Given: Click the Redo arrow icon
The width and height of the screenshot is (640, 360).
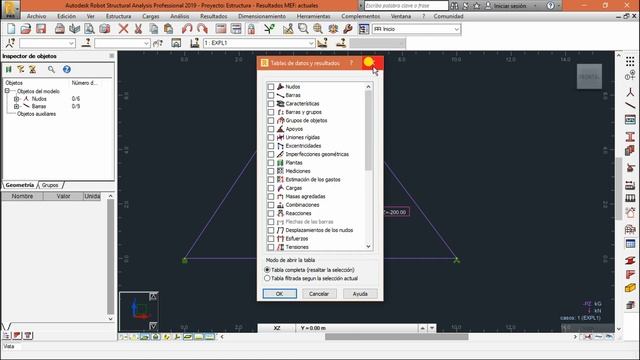Looking at the screenshot, I should 202,29.
